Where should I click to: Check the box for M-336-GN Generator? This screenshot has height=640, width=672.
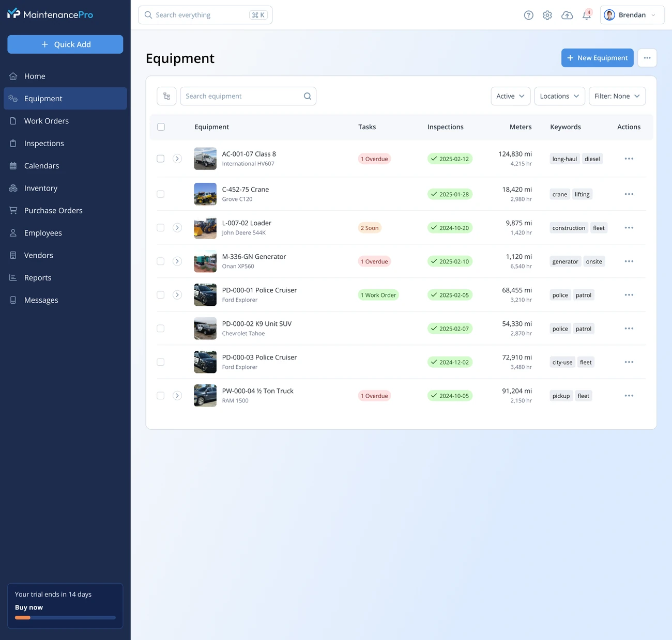click(x=161, y=261)
